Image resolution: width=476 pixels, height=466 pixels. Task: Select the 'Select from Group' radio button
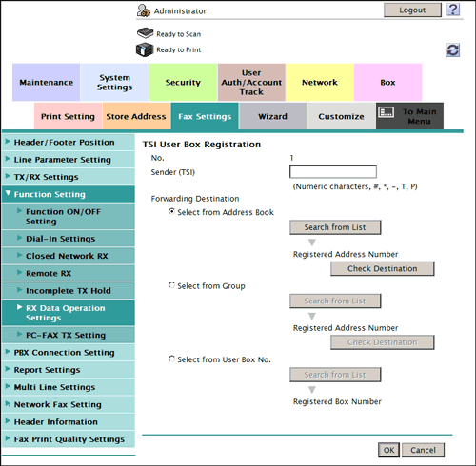171,285
